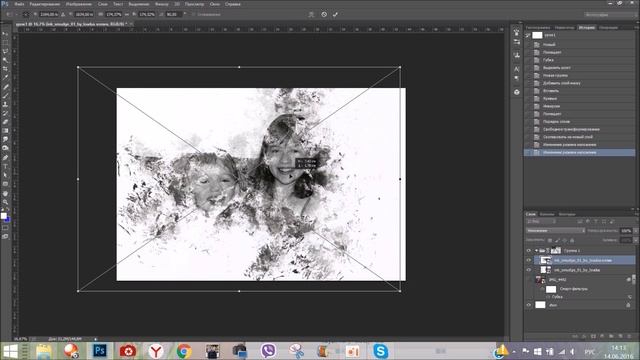Select the Horizontal Type tool

tap(5, 166)
